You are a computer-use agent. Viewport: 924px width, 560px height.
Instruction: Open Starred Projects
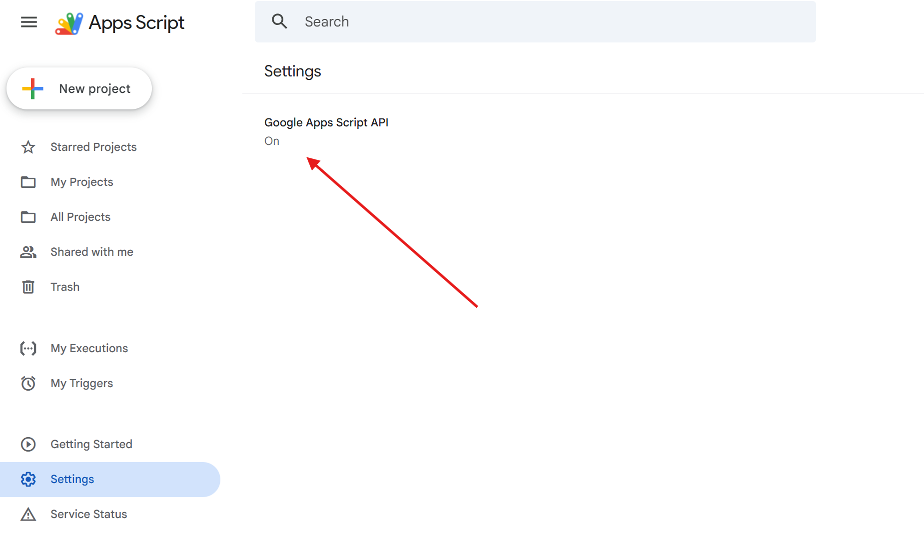[93, 147]
